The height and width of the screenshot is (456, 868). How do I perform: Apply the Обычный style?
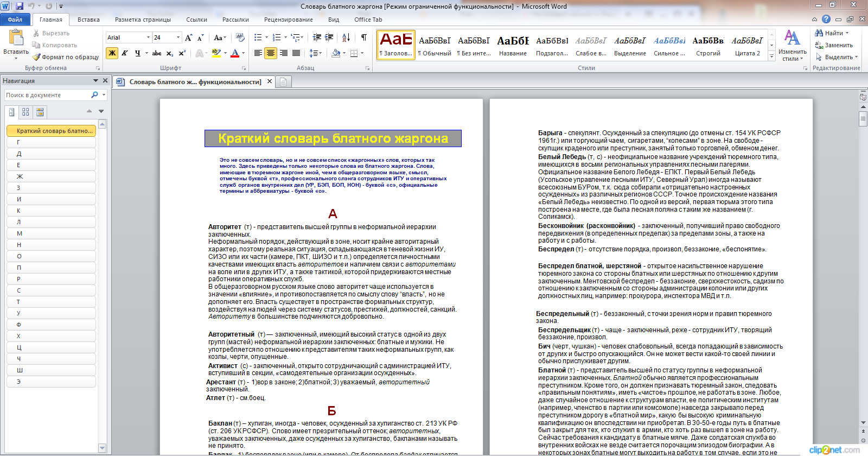435,45
